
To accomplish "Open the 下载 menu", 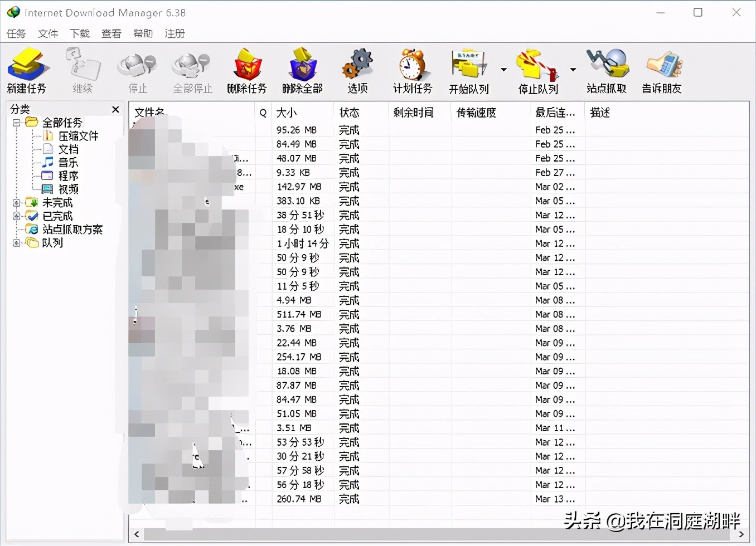I will 80,33.
